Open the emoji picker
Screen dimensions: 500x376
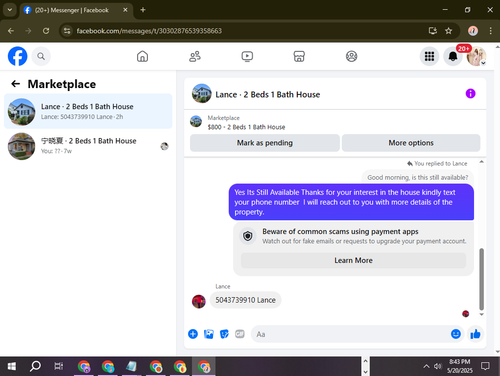click(456, 334)
